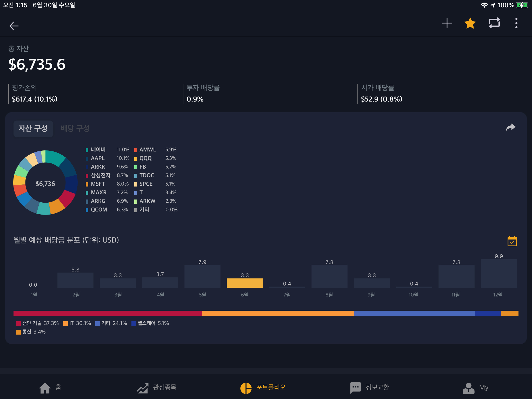Tap the share arrow icon
Viewport: 532px width, 399px height.
coord(510,128)
